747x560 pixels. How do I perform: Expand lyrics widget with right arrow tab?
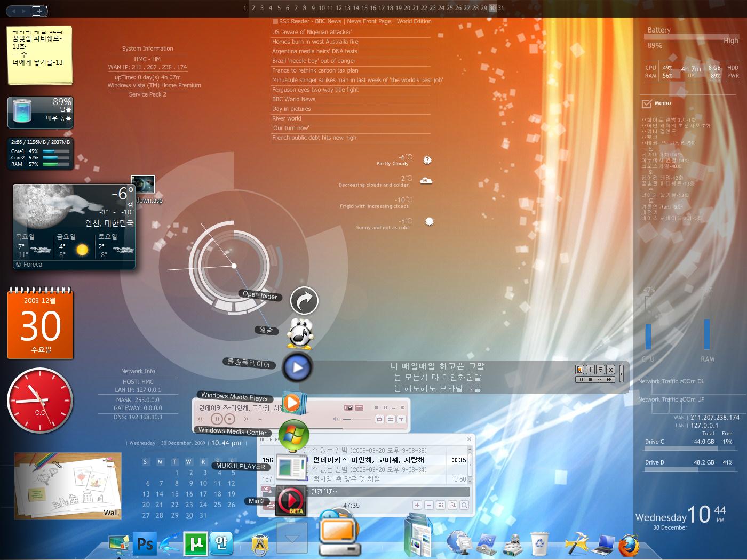[x=622, y=373]
